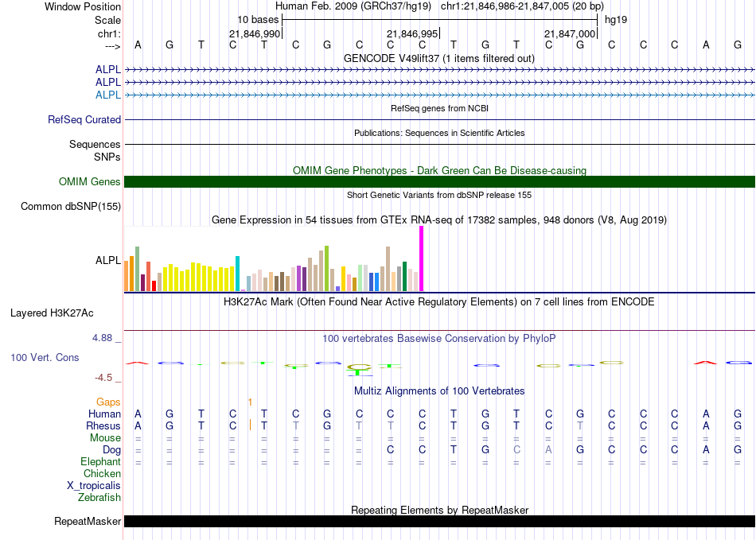Click the tall magenta bar in GTEx chart
Screen dimensions: 756x540
click(x=421, y=258)
